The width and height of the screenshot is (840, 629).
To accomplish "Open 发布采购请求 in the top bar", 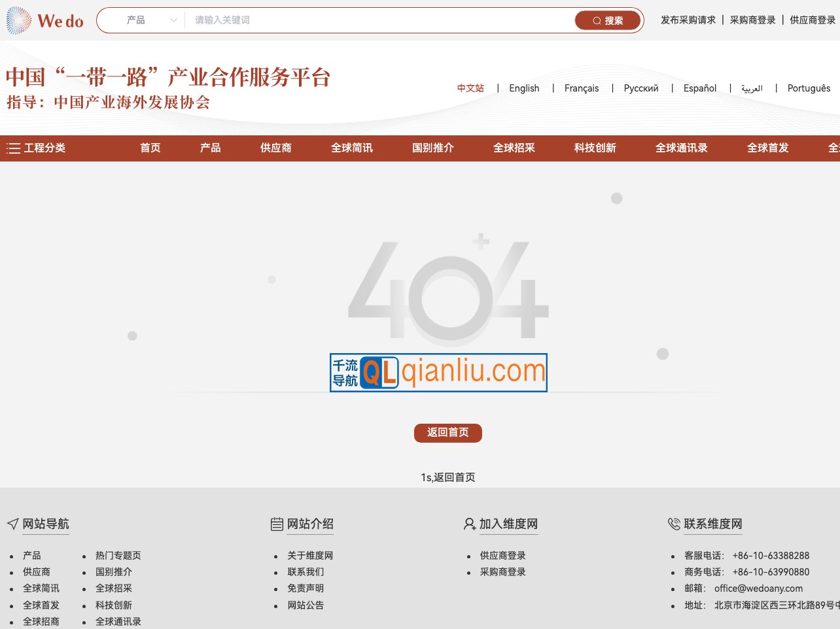I will tap(688, 20).
